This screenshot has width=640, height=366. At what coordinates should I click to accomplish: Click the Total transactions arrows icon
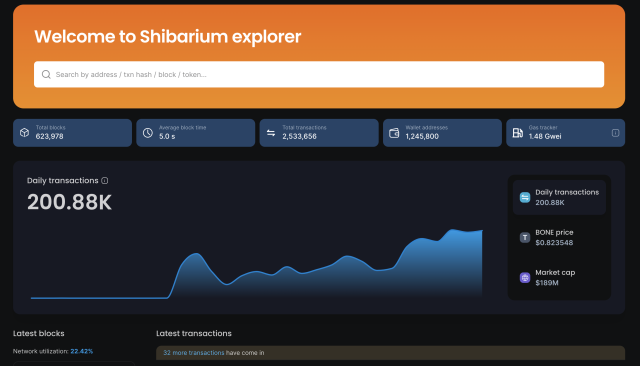point(271,133)
